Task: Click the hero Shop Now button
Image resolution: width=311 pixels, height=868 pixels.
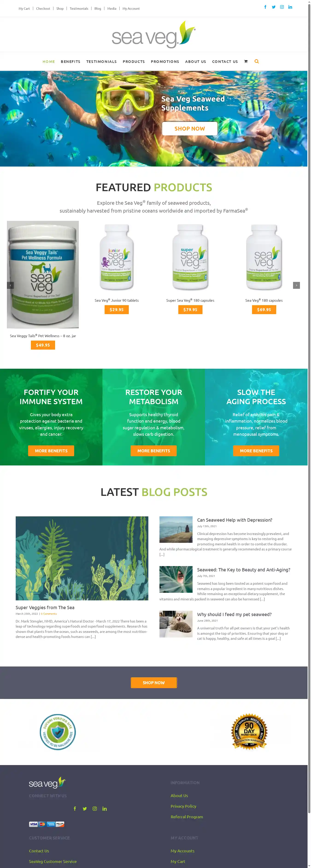Action: 190,129
